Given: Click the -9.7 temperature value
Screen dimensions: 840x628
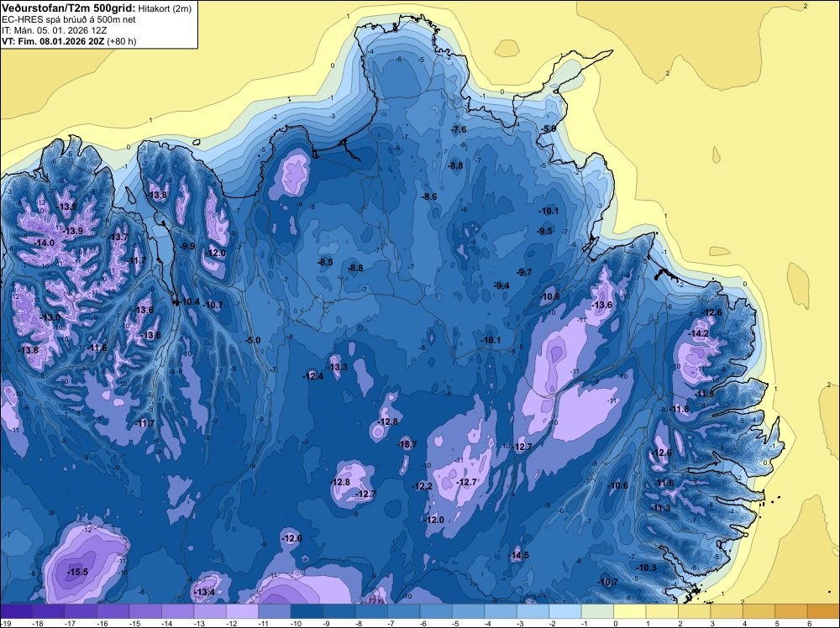Looking at the screenshot, I should point(524,273).
